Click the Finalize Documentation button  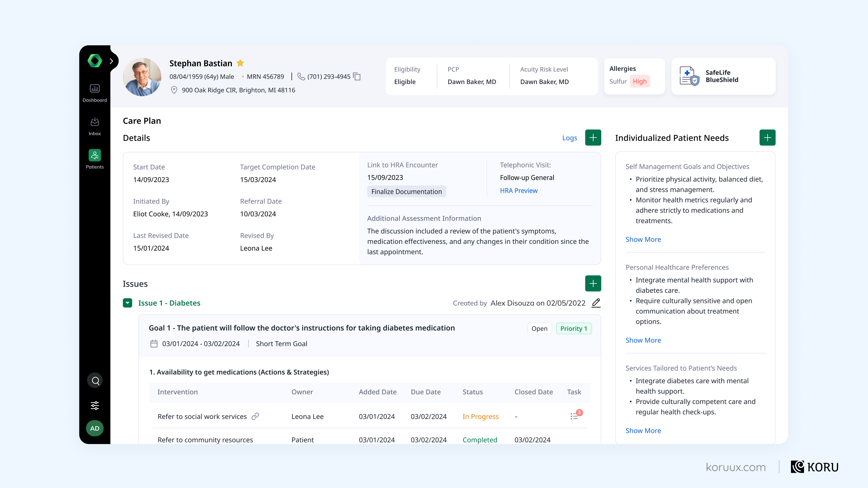pos(406,191)
